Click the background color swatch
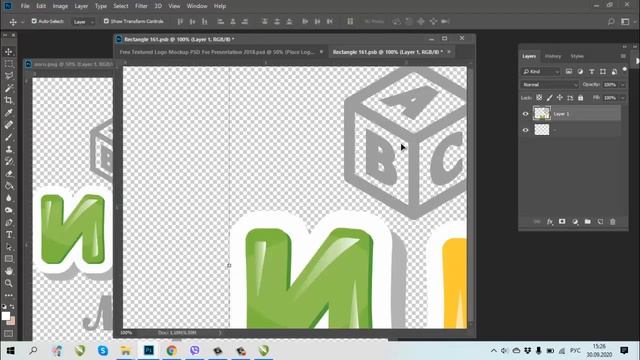The height and width of the screenshot is (360, 640). (x=12, y=321)
